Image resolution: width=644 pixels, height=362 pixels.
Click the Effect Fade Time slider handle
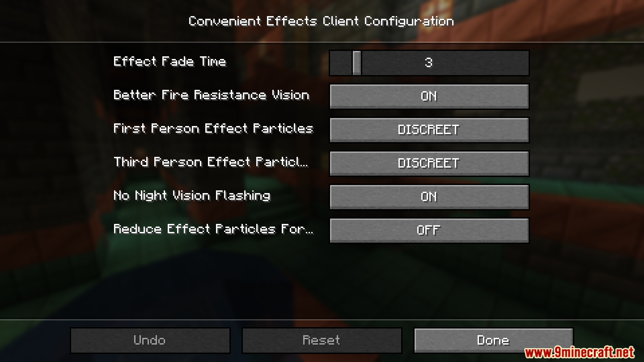pyautogui.click(x=357, y=63)
